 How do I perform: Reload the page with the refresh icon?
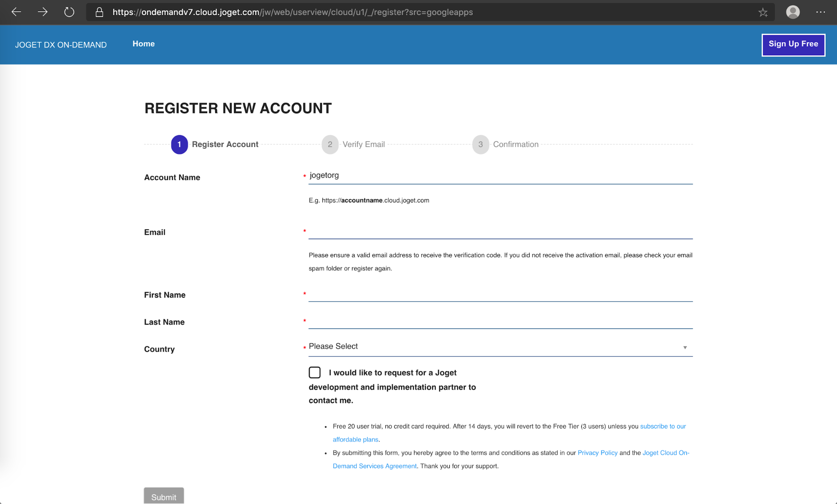point(69,12)
